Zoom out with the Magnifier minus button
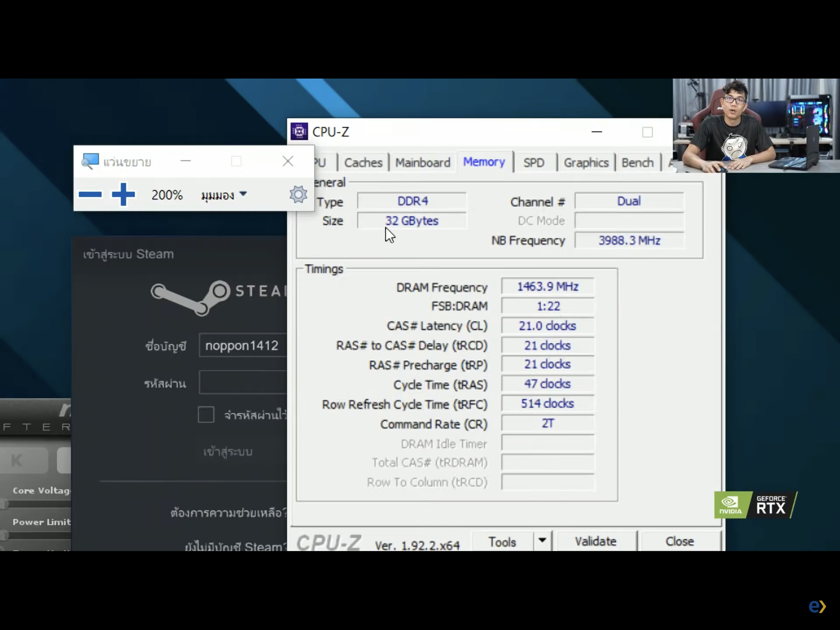The image size is (840, 630). tap(90, 195)
